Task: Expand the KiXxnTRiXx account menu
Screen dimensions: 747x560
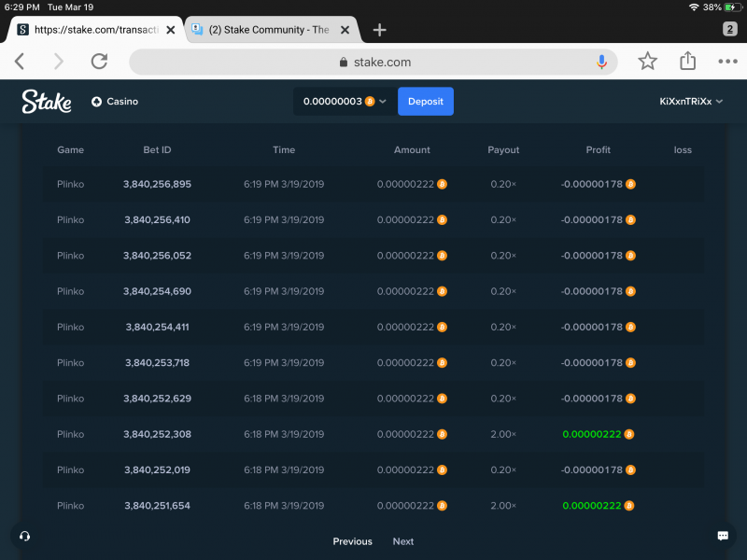Action: click(x=691, y=102)
